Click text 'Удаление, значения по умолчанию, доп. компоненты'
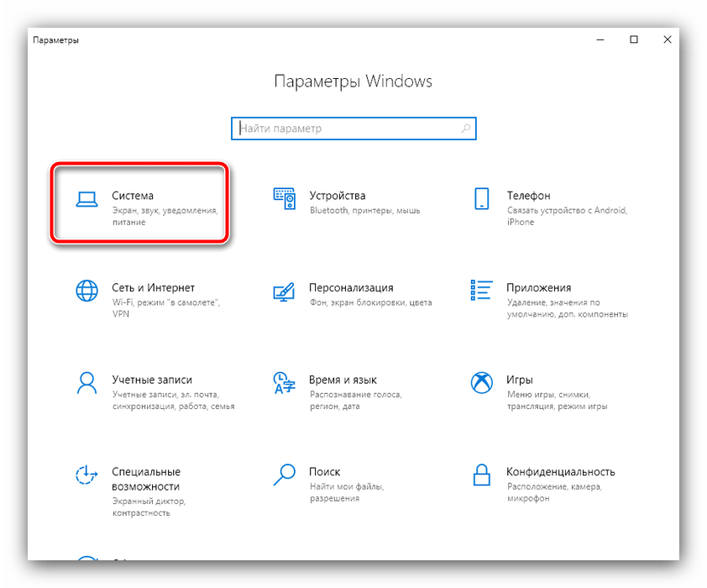Screen dimensions: 707x588 pos(568,308)
